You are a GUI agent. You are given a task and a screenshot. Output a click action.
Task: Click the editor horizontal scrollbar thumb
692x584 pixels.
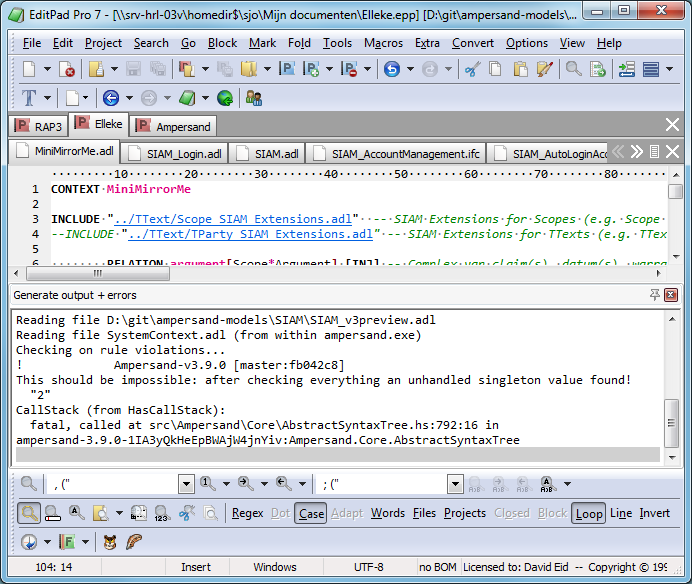[x=98, y=274]
